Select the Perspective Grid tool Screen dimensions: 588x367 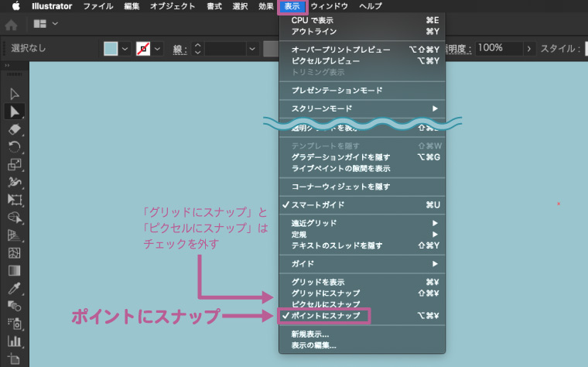14,235
